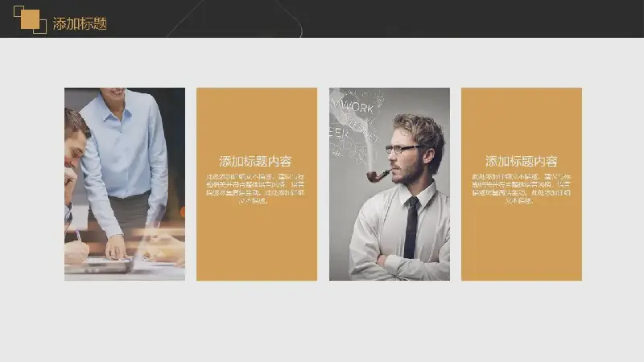Select the man with pipe photo

pyautogui.click(x=390, y=184)
